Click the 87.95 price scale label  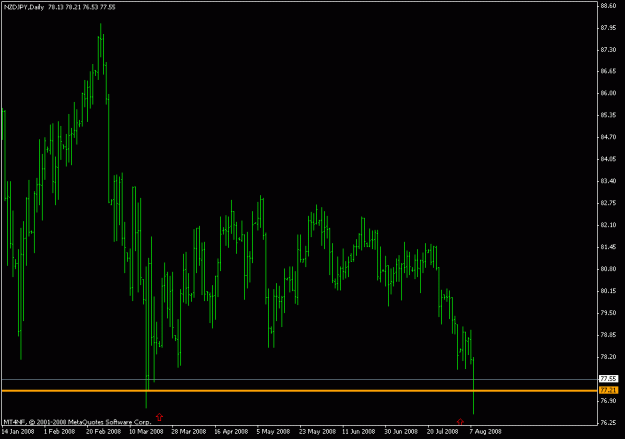(x=608, y=28)
